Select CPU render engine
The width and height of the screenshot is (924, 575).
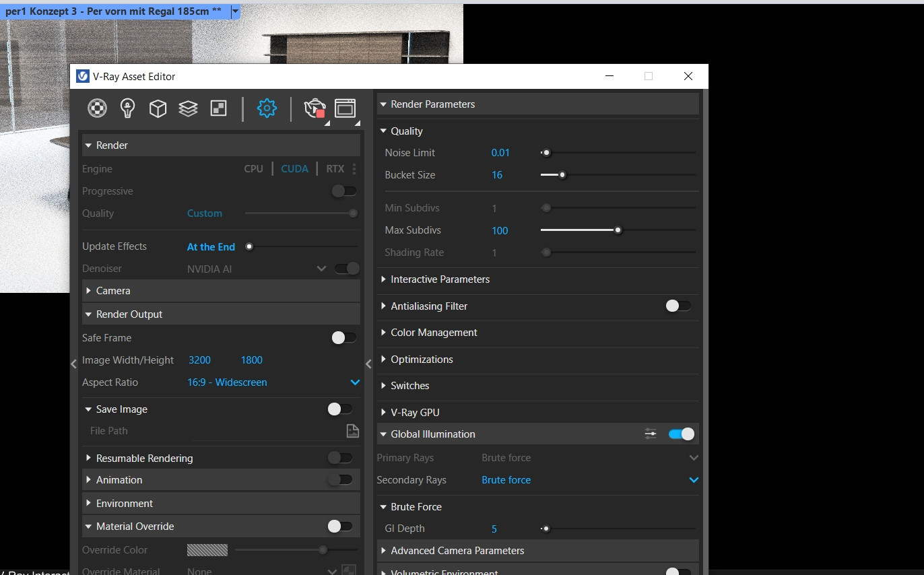(254, 169)
